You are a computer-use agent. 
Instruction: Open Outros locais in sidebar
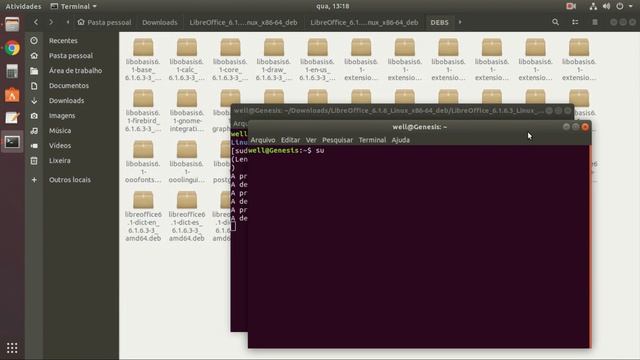tap(70, 180)
